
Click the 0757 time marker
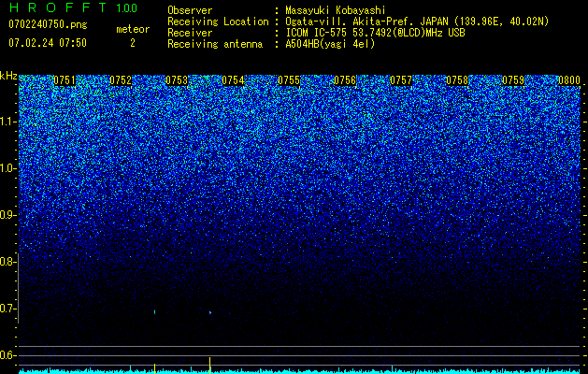[x=401, y=80]
